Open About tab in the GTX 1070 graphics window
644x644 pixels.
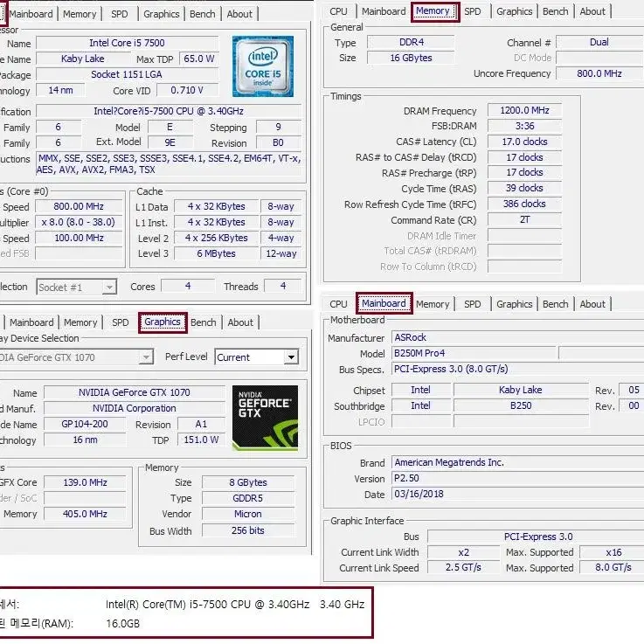point(240,322)
